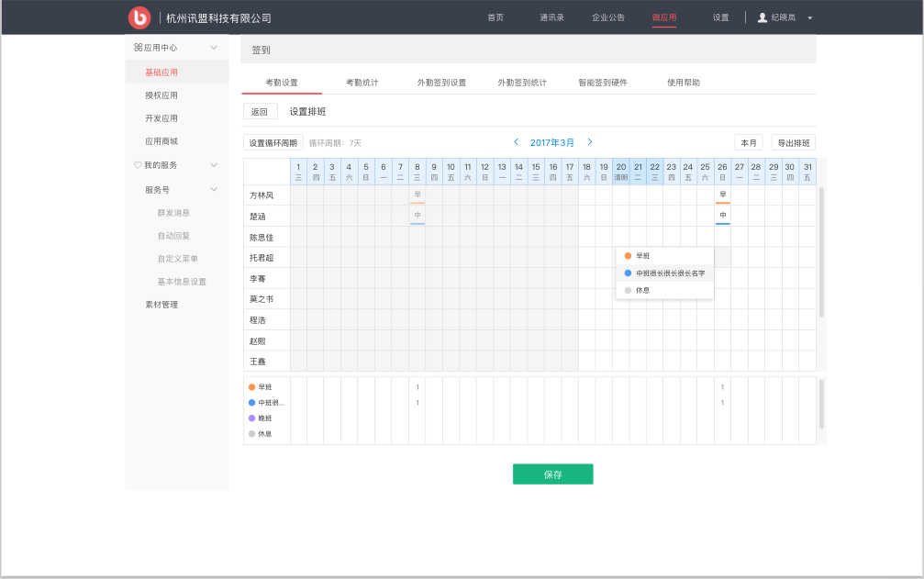Choose 休息 in the shift popup

(664, 290)
